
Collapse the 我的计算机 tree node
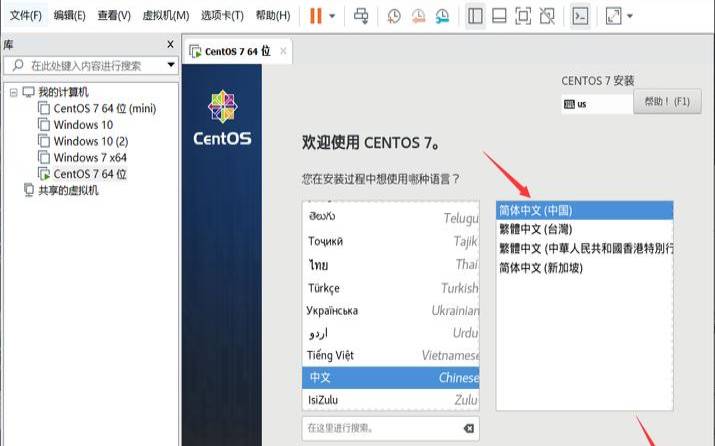coord(13,93)
